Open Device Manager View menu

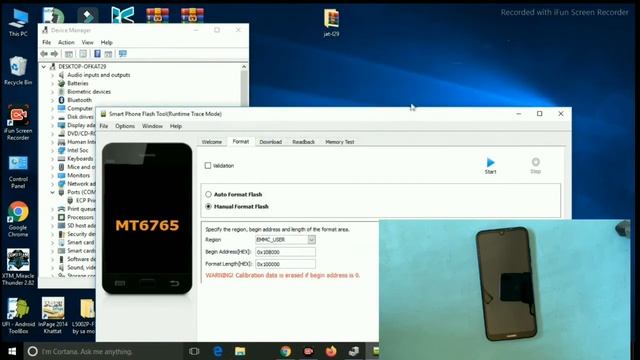pyautogui.click(x=87, y=42)
